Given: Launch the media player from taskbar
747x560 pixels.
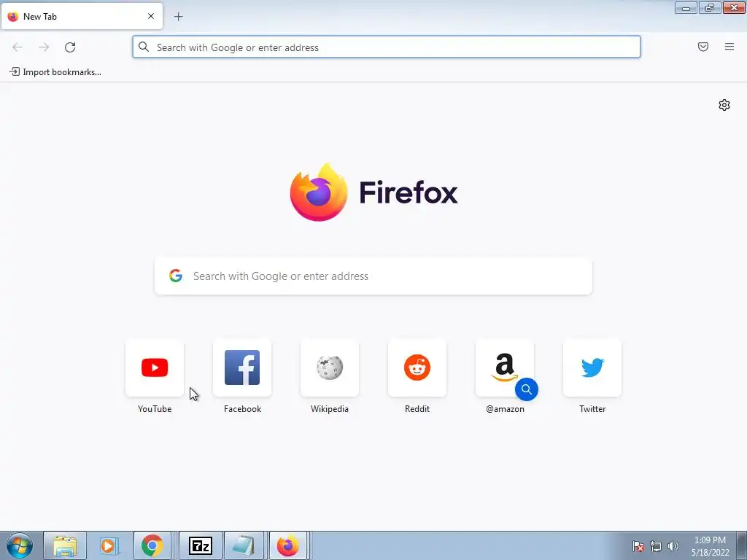Looking at the screenshot, I should click(109, 545).
